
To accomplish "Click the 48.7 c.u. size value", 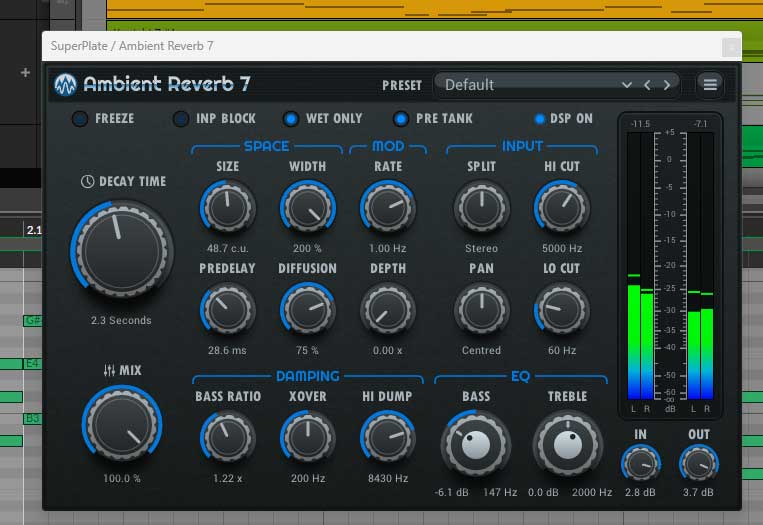I will click(227, 248).
